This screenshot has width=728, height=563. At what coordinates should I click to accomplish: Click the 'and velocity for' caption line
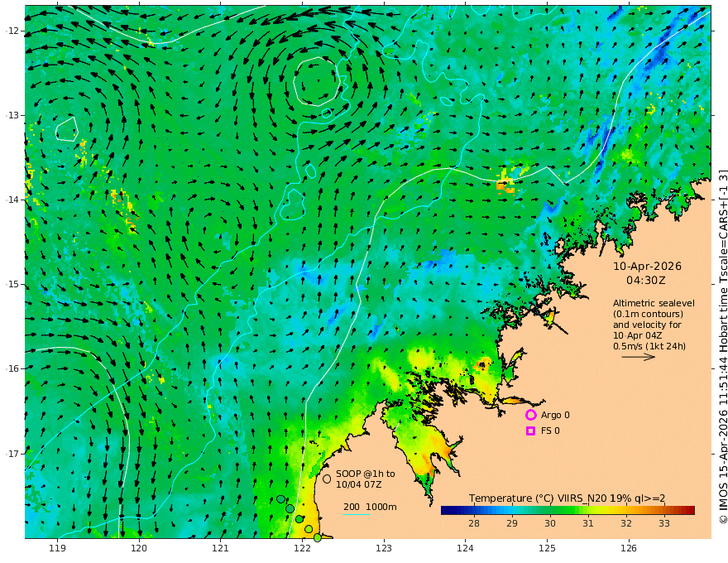tap(647, 325)
